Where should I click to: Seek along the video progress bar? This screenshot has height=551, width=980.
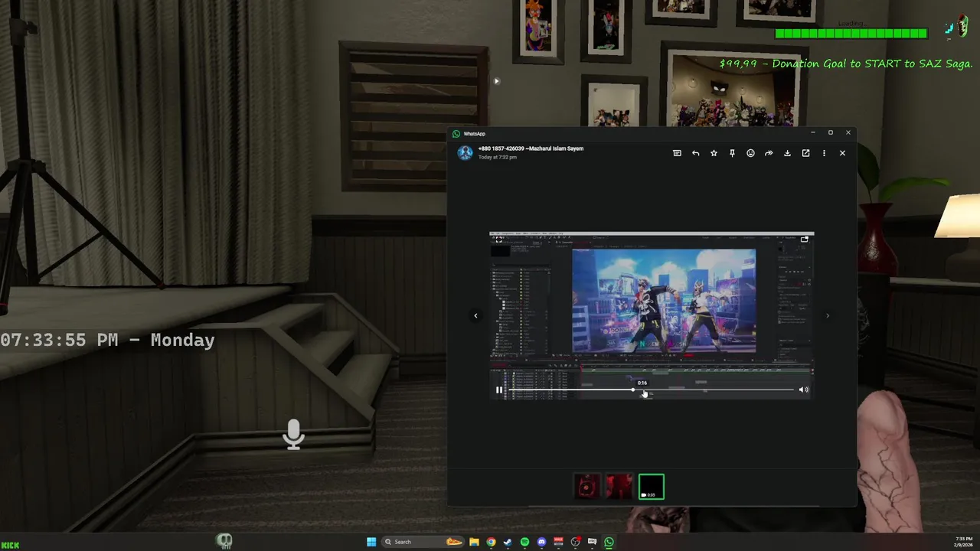[x=652, y=390]
